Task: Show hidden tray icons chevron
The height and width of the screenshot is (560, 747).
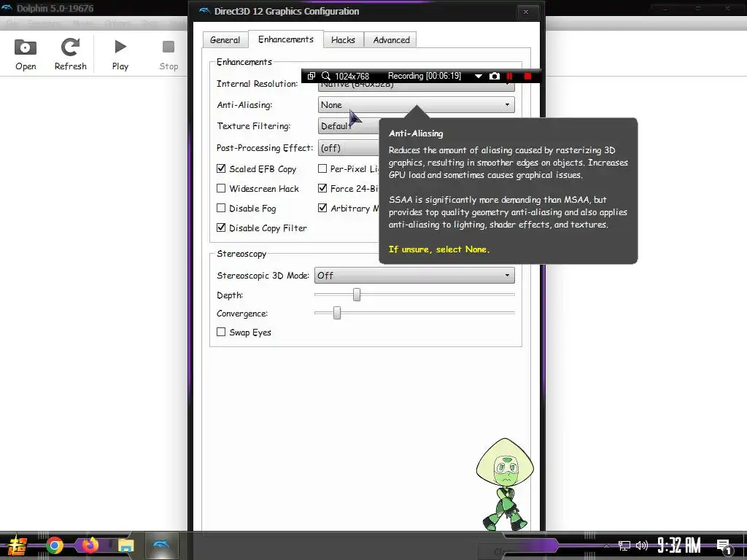Action: (606, 545)
